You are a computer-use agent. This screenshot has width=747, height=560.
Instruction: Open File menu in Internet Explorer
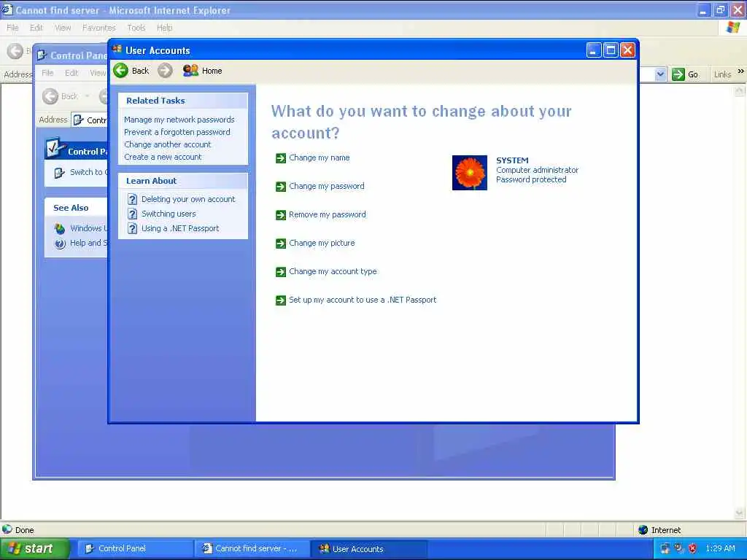12,28
